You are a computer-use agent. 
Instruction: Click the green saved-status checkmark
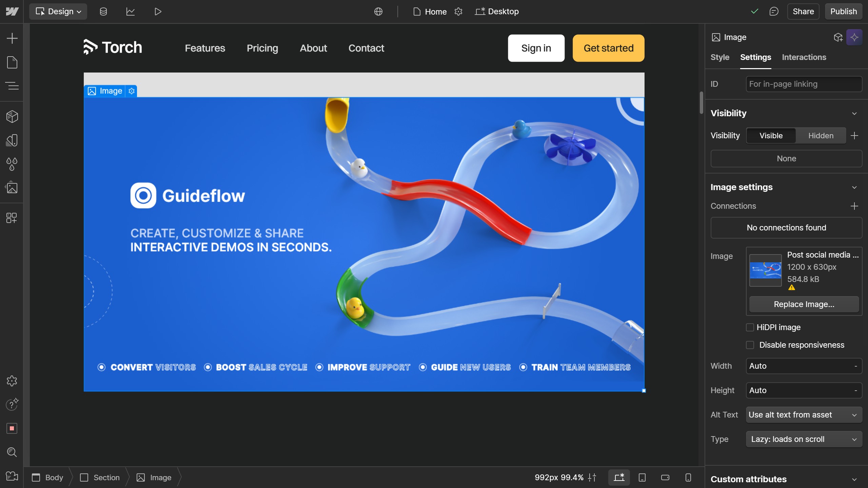point(754,12)
